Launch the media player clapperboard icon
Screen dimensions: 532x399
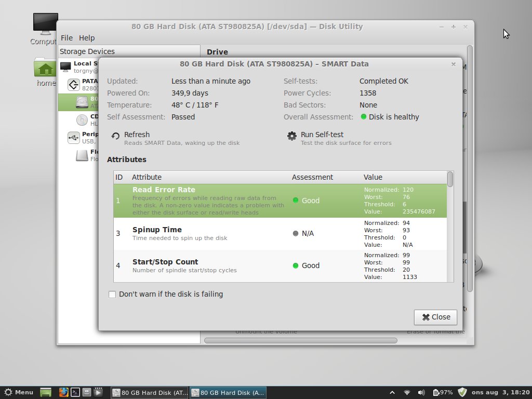click(98, 393)
